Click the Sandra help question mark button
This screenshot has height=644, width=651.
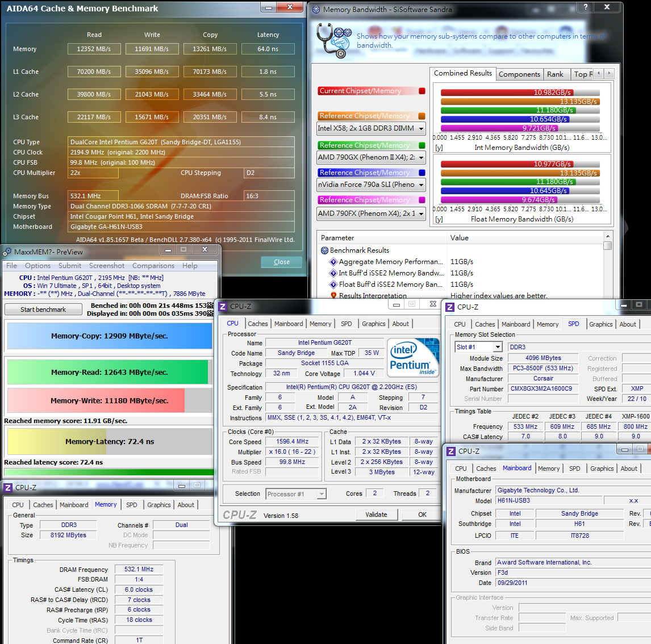[586, 7]
